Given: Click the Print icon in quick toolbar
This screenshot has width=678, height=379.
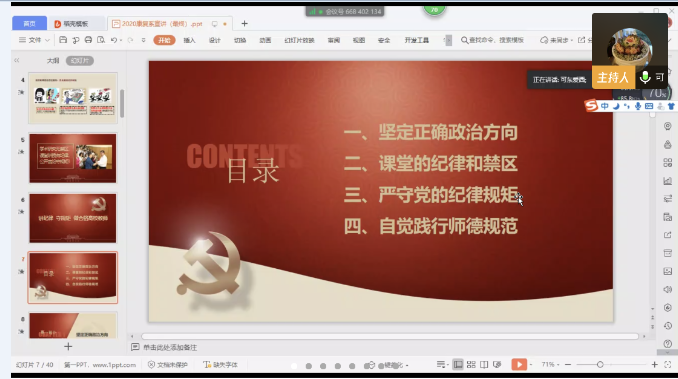Looking at the screenshot, I should point(88,40).
